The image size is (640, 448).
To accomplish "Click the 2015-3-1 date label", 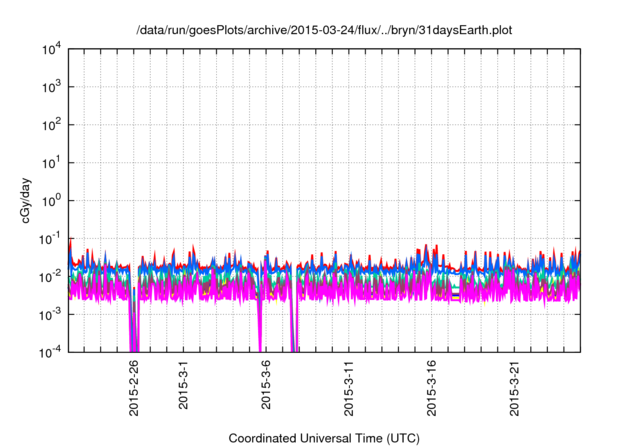I will tap(183, 384).
